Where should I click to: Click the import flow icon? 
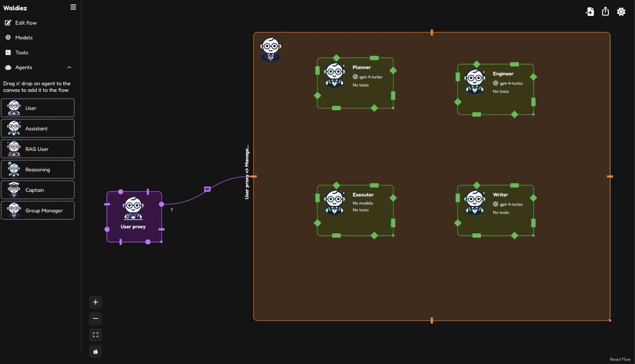590,12
